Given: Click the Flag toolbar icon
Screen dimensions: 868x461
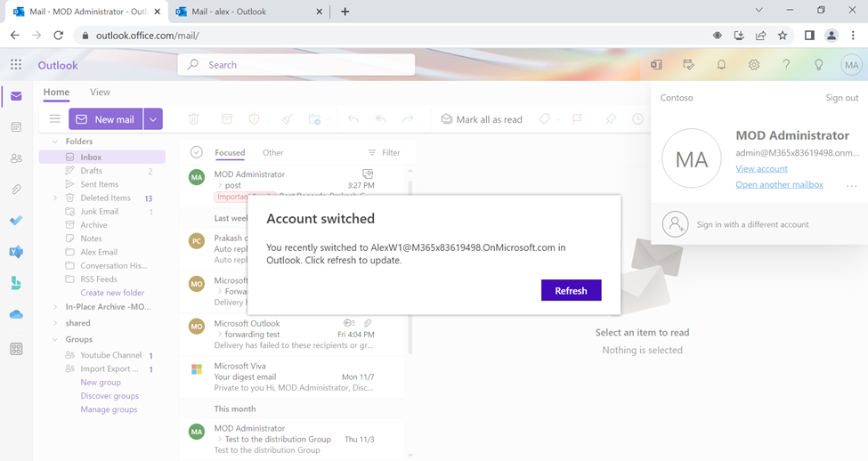Looking at the screenshot, I should coord(577,119).
